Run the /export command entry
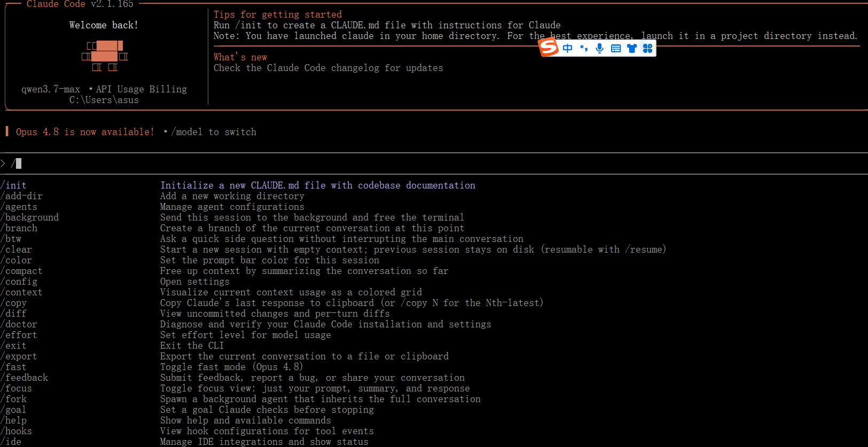The image size is (868, 447). 19,356
